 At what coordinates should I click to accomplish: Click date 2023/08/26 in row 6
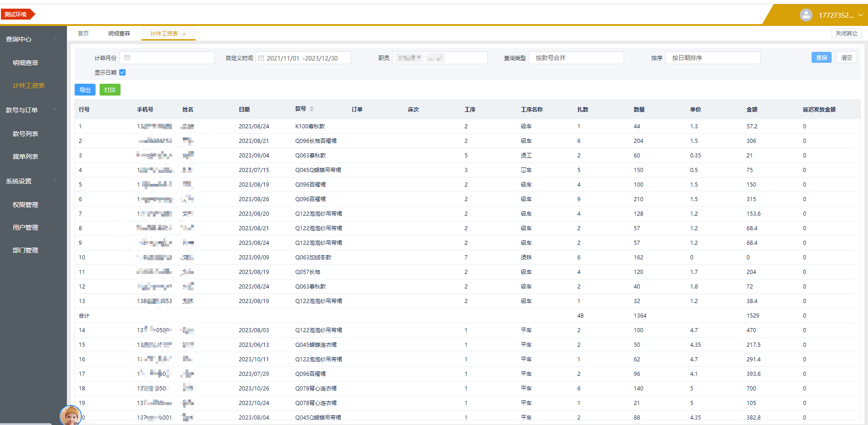coord(254,199)
